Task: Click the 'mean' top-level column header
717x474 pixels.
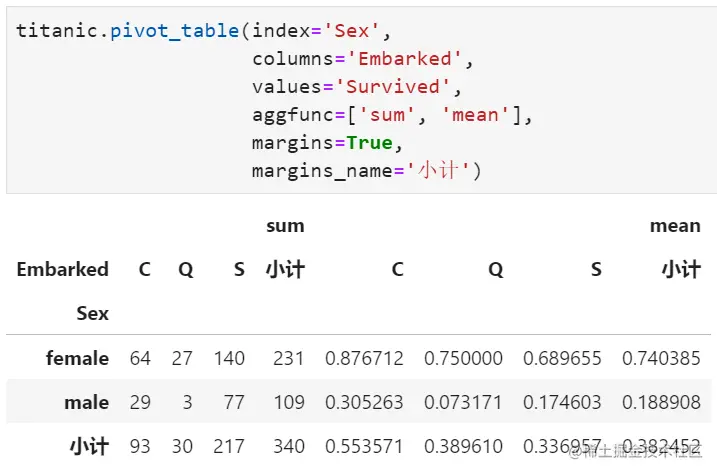Action: tap(675, 226)
